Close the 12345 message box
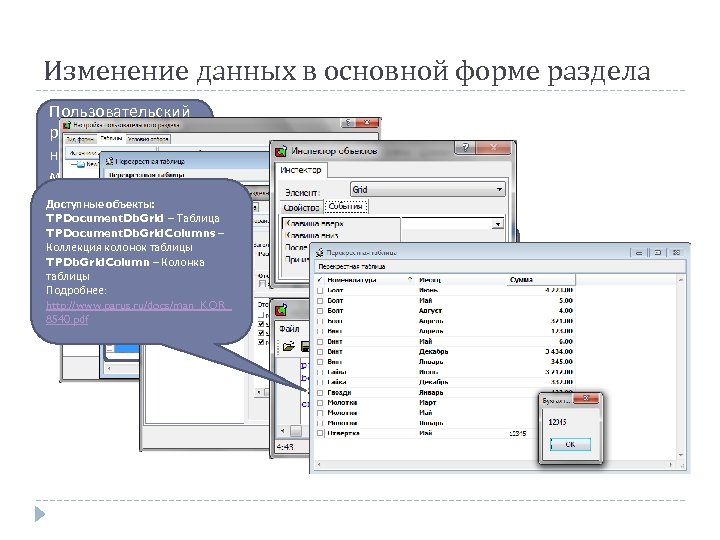This screenshot has height=540, width=720. tap(586, 399)
